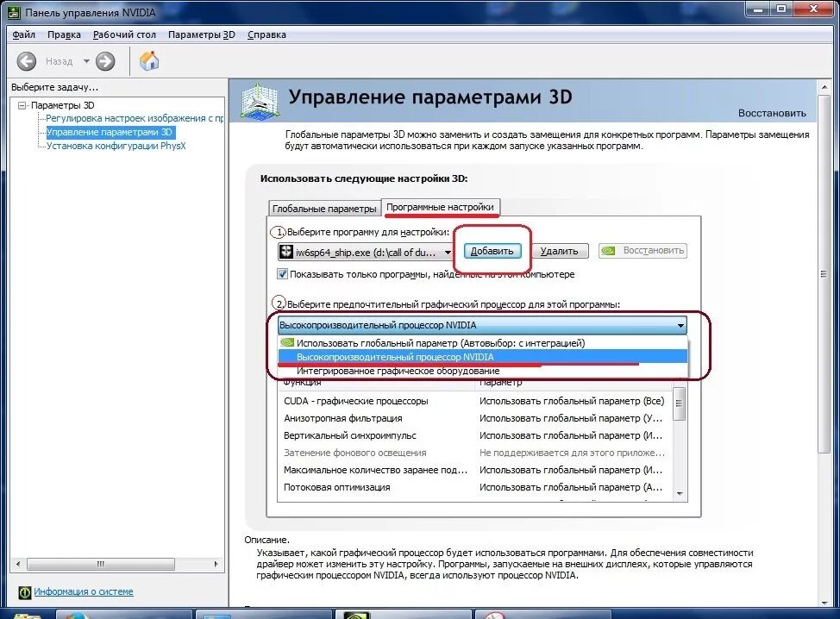Viewport: 840px width, 619px height.
Task: Click the Восстановить link in the header
Action: [x=772, y=113]
